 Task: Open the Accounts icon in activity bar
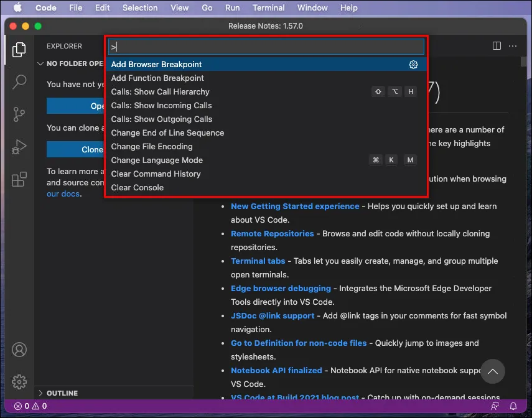[19, 350]
